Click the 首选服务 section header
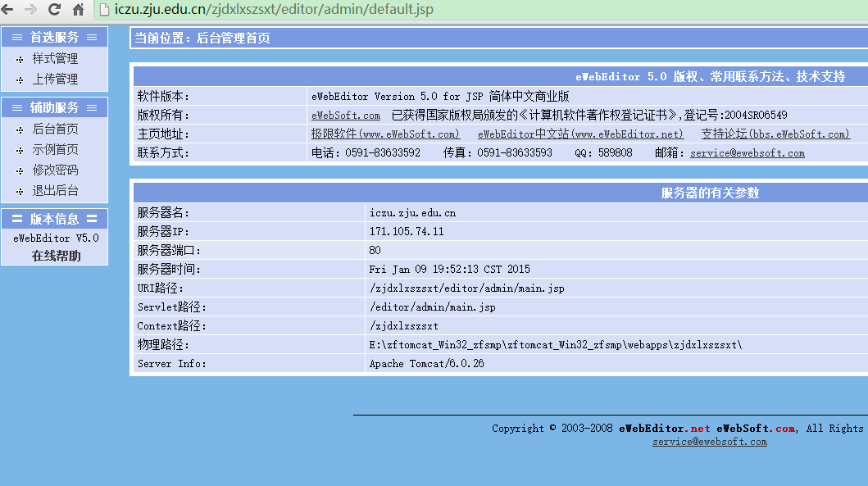 point(55,37)
